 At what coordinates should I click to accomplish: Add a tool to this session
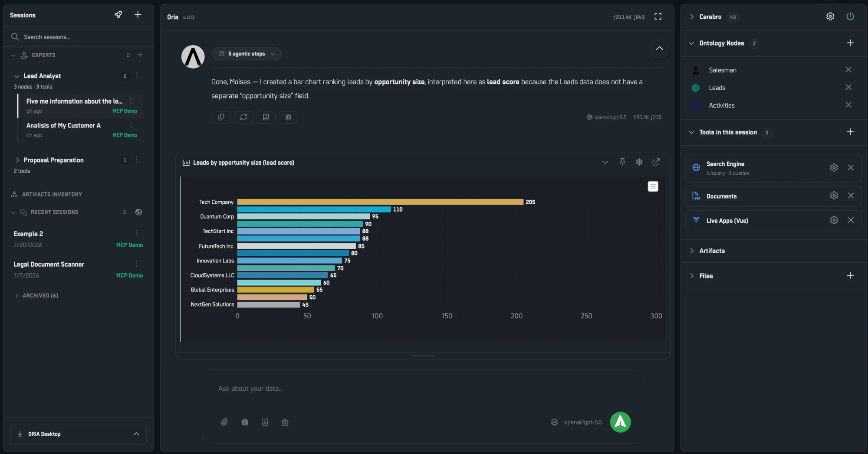click(x=850, y=132)
